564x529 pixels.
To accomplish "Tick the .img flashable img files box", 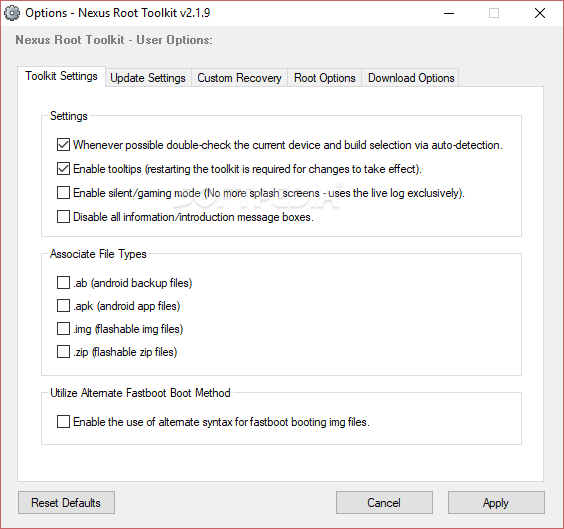I will click(63, 329).
